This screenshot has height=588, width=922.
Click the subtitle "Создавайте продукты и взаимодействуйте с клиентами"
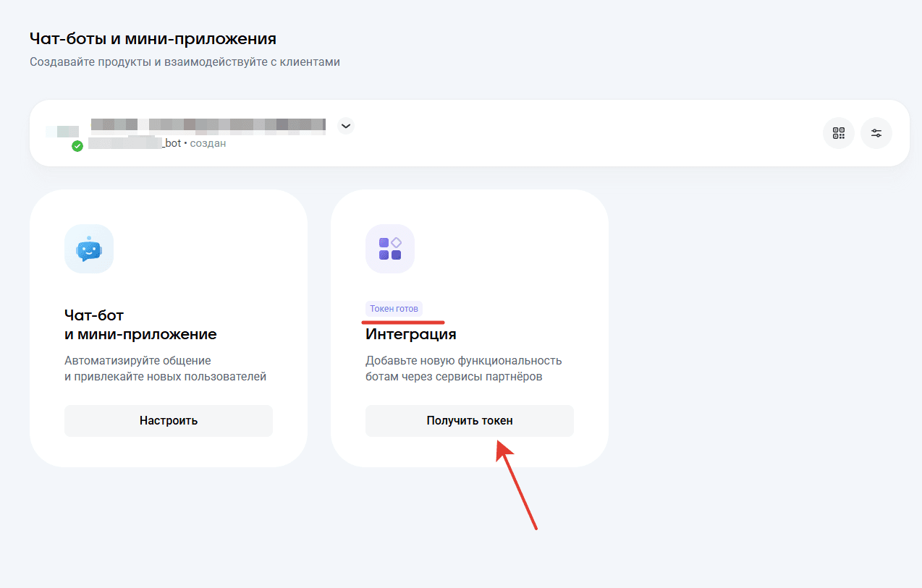click(x=185, y=62)
